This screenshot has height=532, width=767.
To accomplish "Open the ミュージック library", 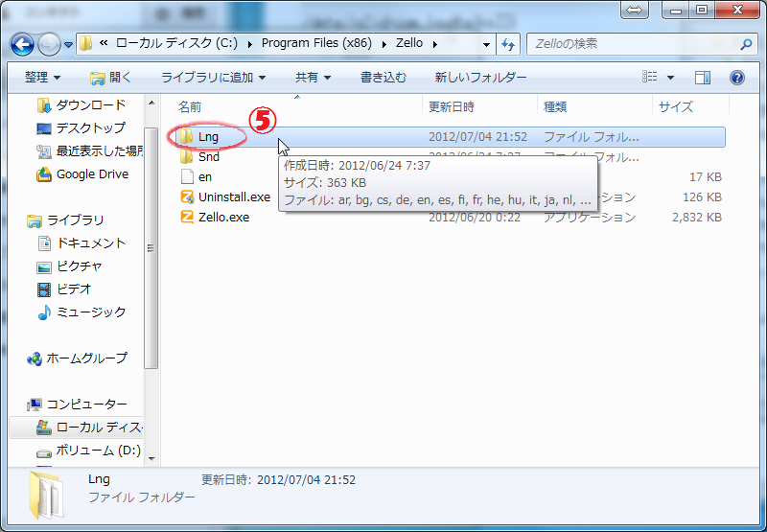I will point(81,312).
